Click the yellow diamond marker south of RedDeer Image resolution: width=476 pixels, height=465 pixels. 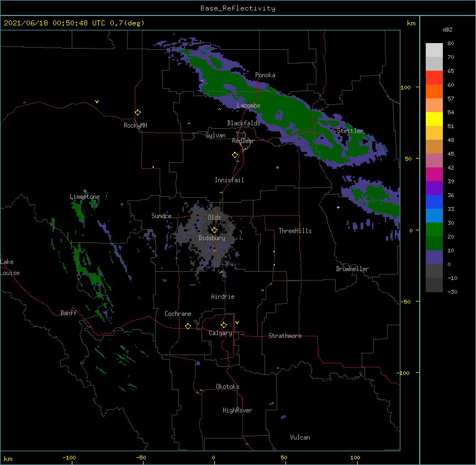(235, 155)
